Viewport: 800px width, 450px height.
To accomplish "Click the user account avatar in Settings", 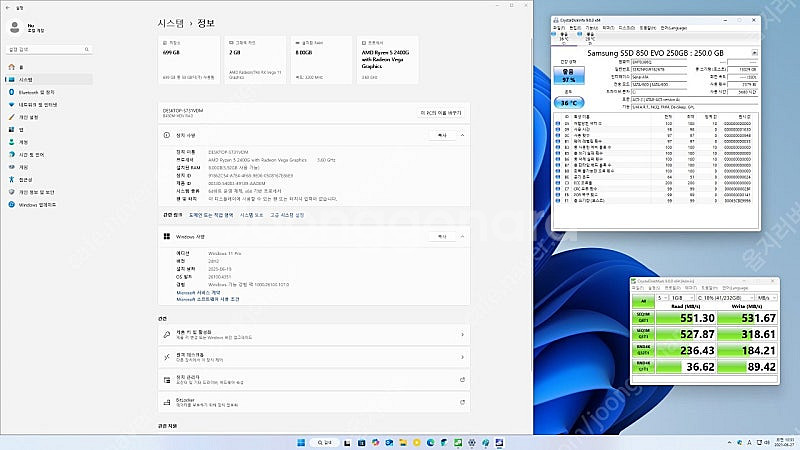I will coord(15,28).
